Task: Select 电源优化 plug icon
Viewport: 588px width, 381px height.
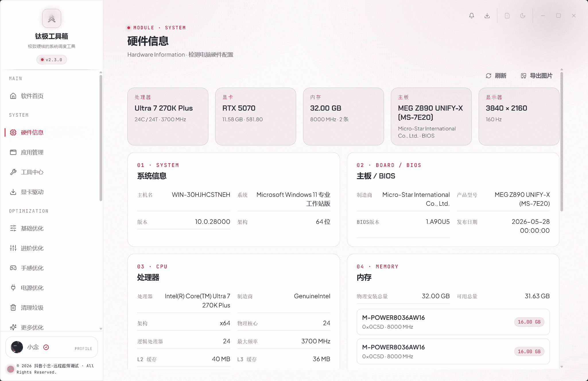Action: (13, 288)
